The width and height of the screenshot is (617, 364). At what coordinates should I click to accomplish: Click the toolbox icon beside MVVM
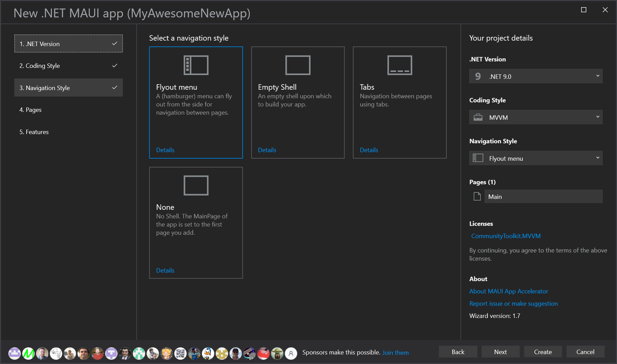pyautogui.click(x=478, y=117)
